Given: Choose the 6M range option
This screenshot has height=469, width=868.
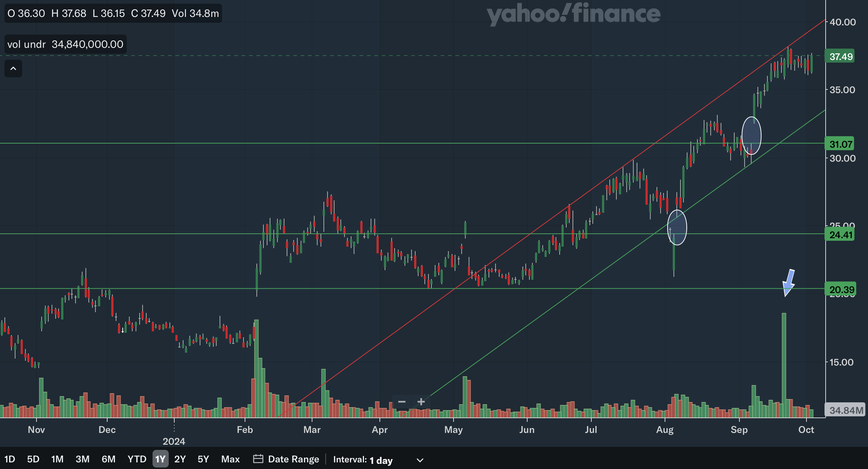Looking at the screenshot, I should (108, 459).
